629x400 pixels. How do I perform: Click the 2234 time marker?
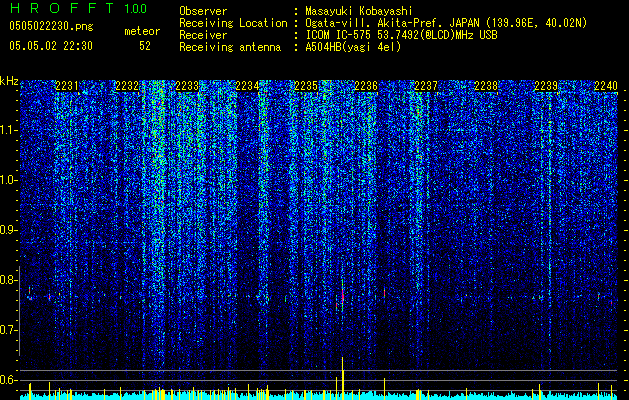[x=247, y=86]
